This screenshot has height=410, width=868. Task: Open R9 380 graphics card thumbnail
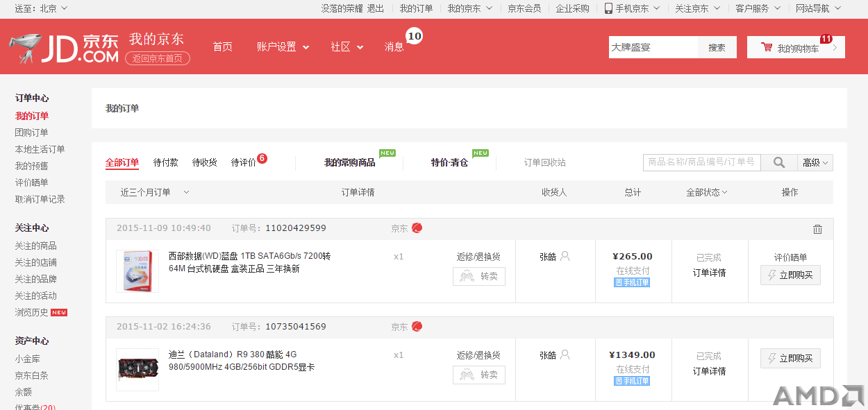(137, 370)
